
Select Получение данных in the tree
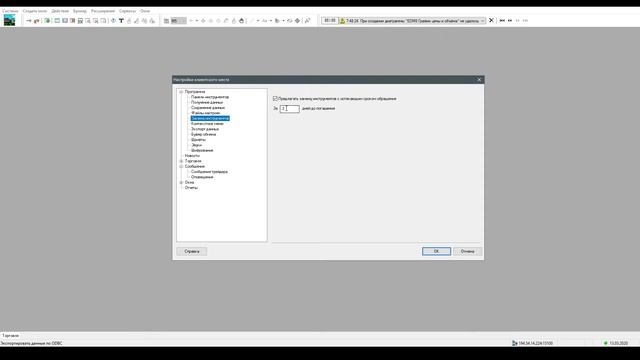point(207,102)
